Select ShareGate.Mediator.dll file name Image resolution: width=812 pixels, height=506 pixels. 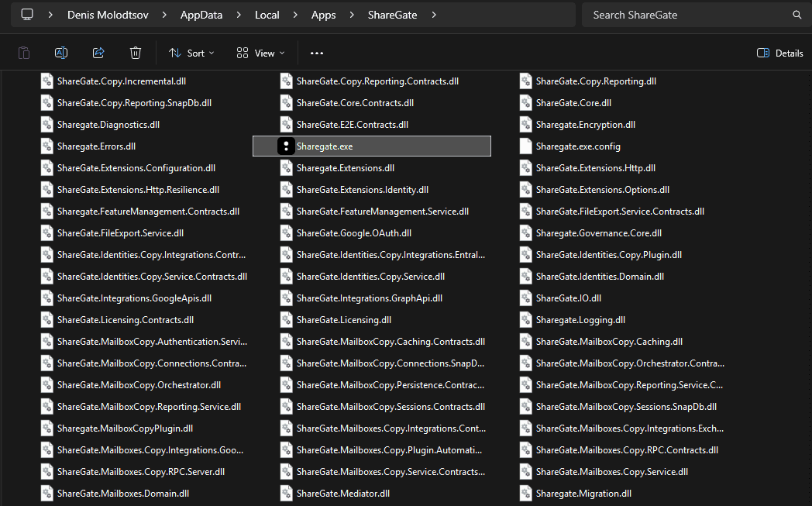point(342,494)
